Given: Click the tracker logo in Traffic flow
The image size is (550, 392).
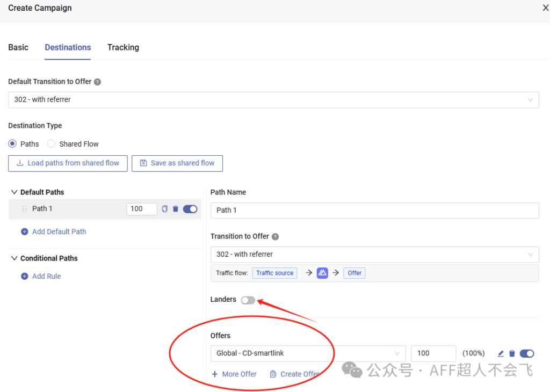Looking at the screenshot, I should pyautogui.click(x=322, y=273).
